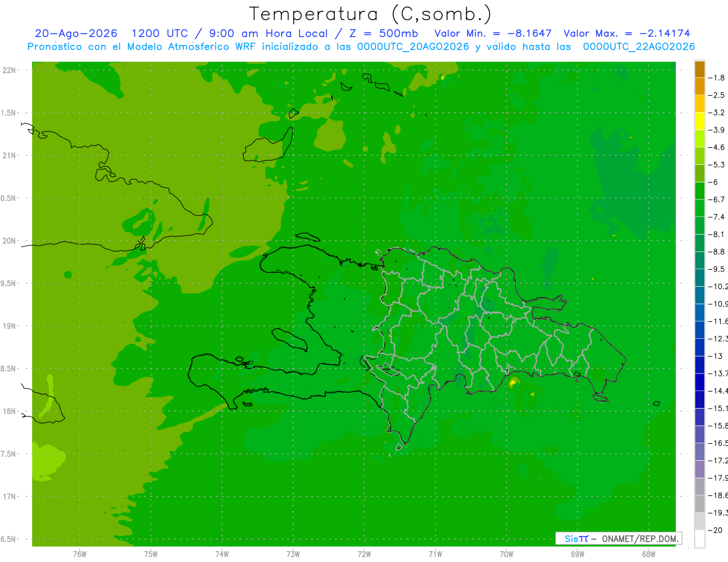Pick the gray swatch between -18.6 and -19.3
This screenshot has width=728, height=562.
[x=699, y=504]
